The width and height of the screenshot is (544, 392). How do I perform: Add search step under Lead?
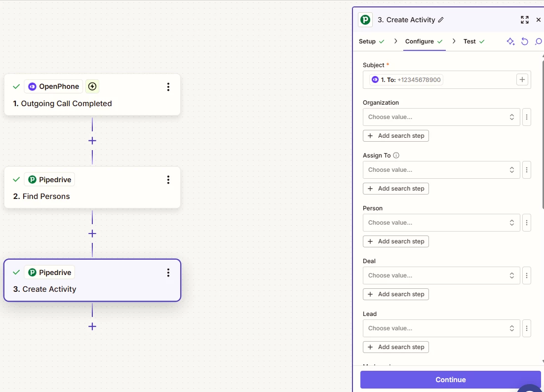click(x=396, y=347)
